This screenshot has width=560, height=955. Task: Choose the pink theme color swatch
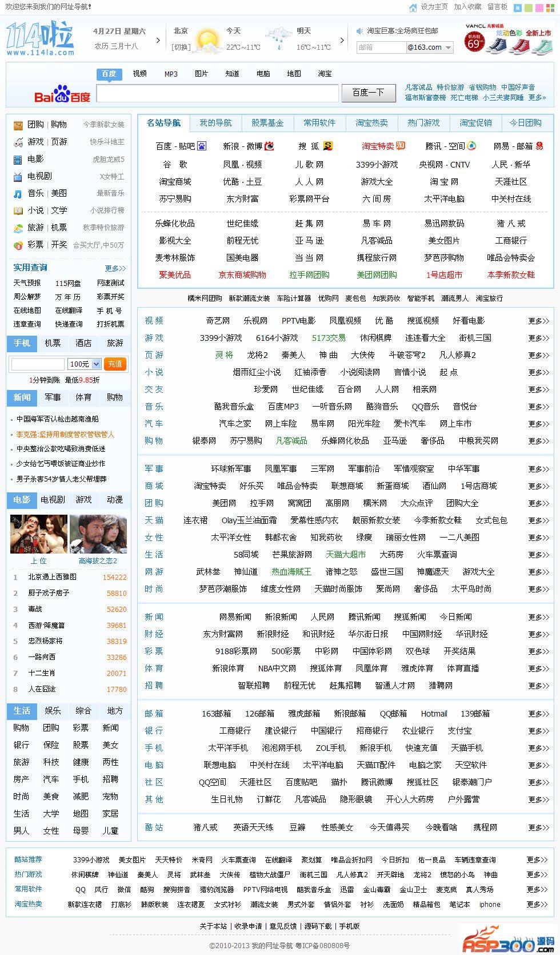541,8
